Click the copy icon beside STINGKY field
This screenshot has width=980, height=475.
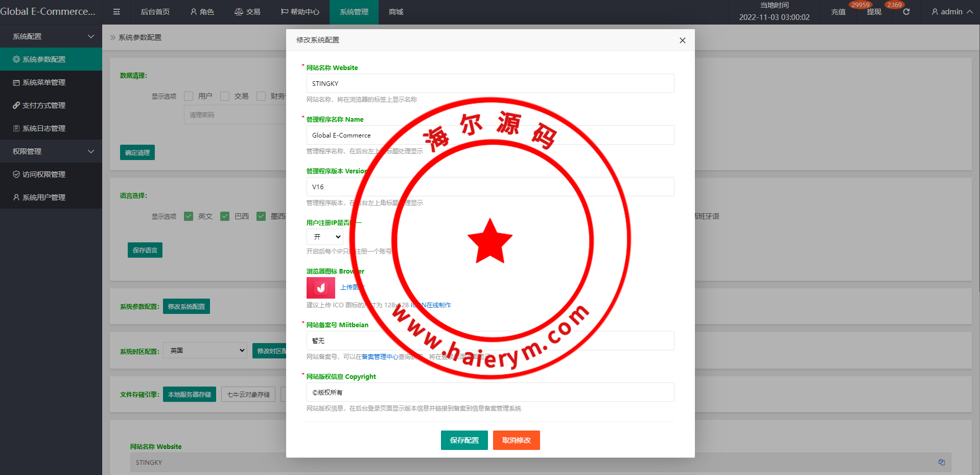point(941,462)
